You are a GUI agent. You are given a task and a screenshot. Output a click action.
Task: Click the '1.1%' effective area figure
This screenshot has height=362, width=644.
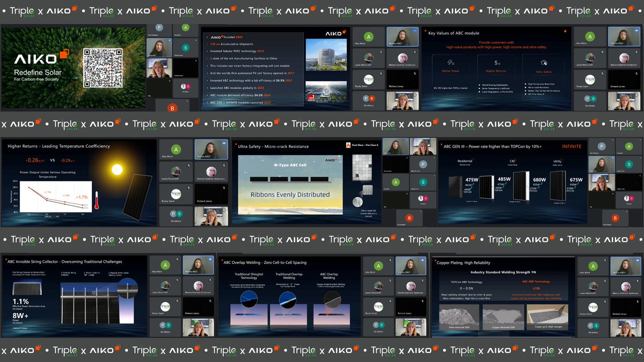click(20, 301)
